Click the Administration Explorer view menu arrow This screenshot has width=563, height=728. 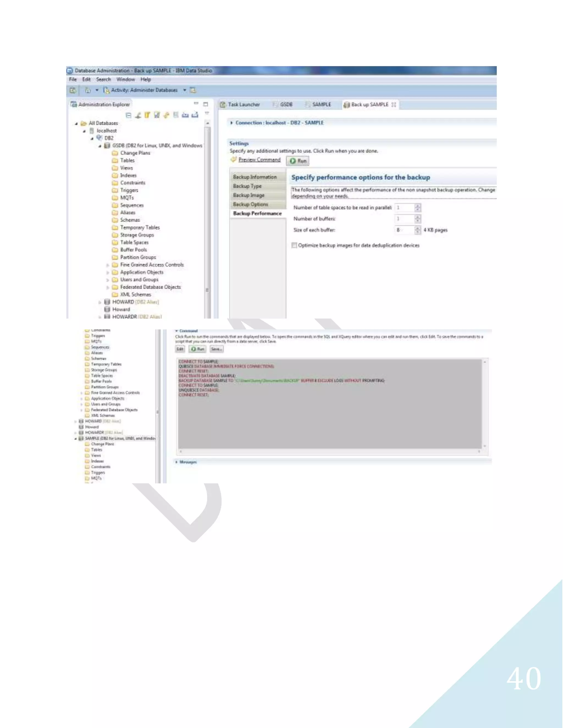(207, 113)
